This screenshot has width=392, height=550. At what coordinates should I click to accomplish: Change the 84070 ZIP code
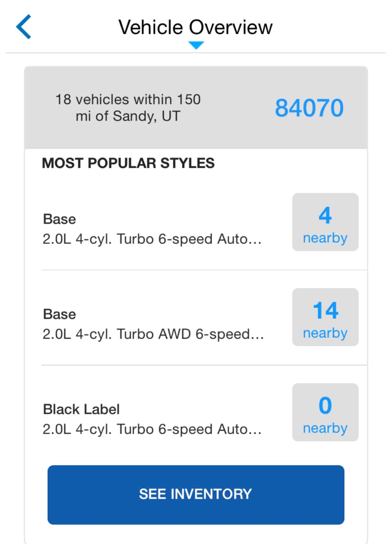pyautogui.click(x=309, y=108)
